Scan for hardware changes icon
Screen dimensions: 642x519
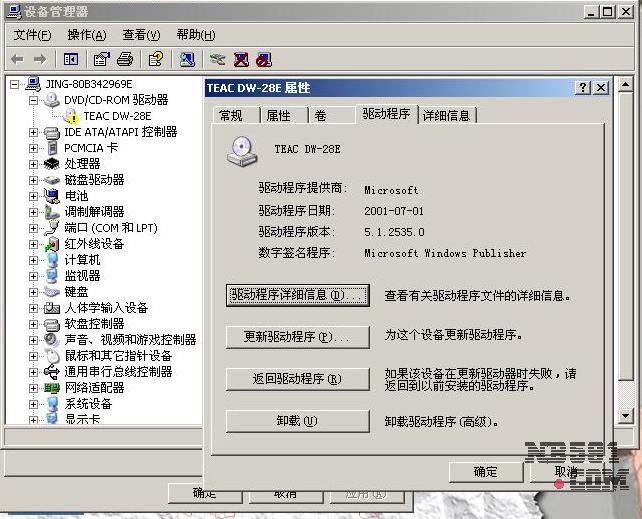187,60
